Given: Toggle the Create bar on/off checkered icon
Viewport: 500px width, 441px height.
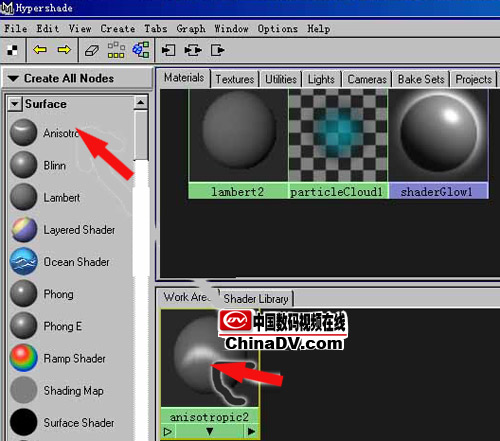Looking at the screenshot, I should coord(12,50).
